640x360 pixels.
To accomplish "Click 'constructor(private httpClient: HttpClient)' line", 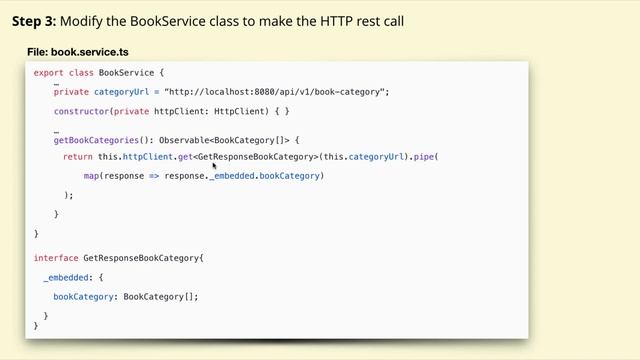I will click(x=171, y=111).
